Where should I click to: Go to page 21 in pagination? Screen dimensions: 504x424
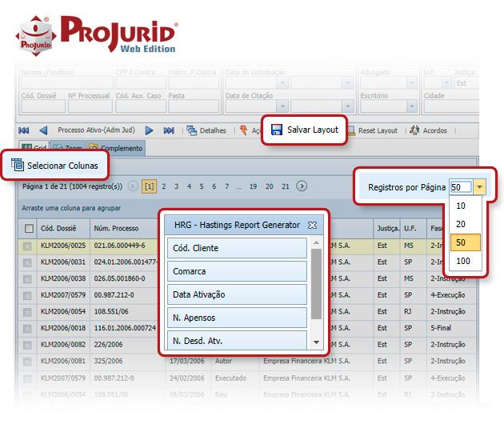[x=286, y=186]
